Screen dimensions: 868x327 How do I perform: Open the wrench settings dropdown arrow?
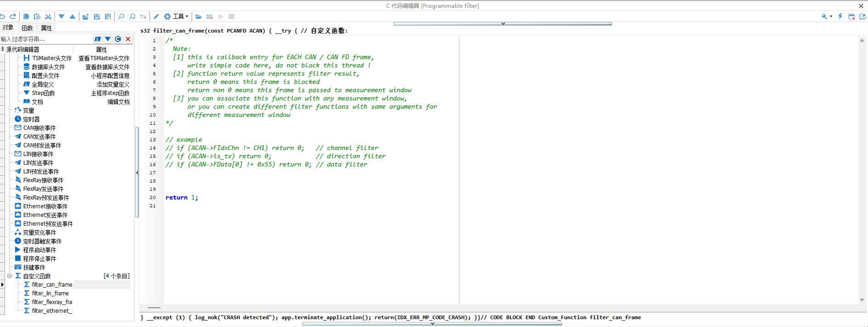831,17
